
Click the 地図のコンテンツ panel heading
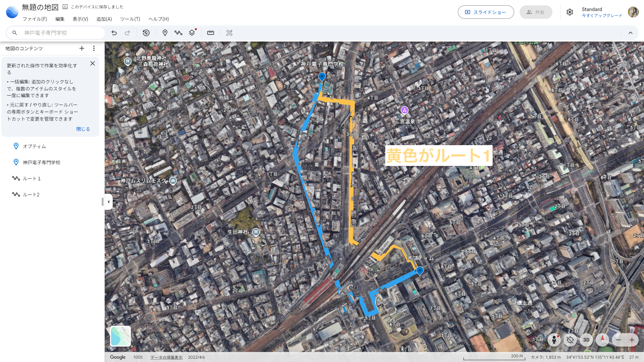coord(24,49)
